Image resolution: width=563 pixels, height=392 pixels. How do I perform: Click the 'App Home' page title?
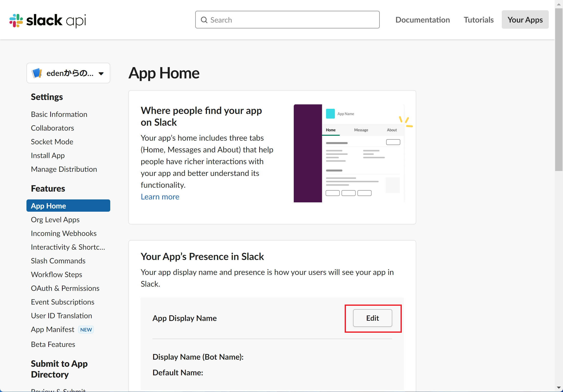coord(164,73)
